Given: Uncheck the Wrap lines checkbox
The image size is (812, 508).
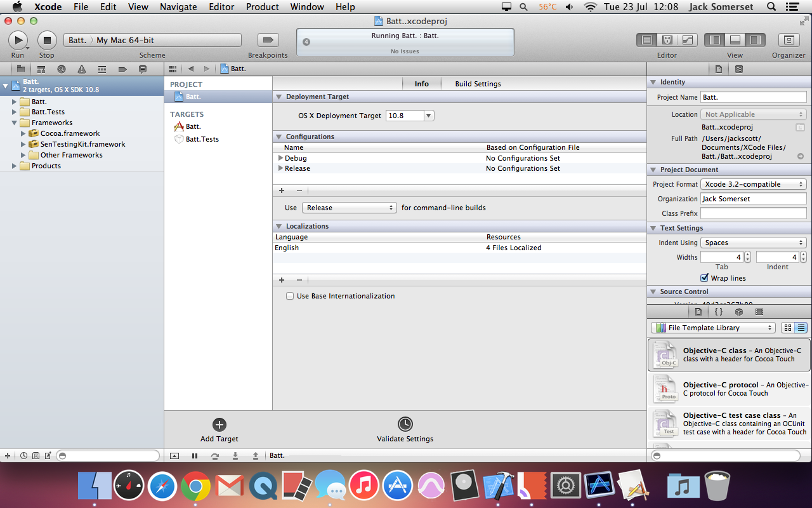Looking at the screenshot, I should 704,278.
